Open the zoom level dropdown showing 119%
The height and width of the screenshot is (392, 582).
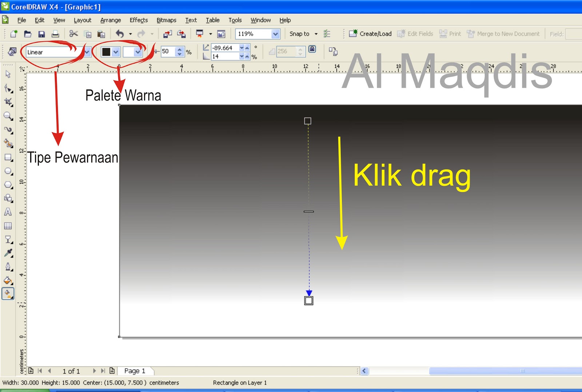pyautogui.click(x=275, y=33)
